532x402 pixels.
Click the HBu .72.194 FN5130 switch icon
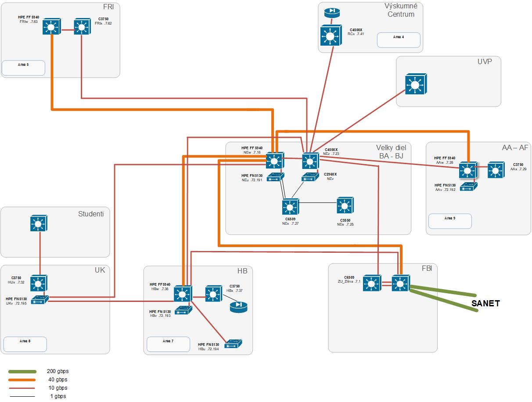pyautogui.click(x=233, y=344)
